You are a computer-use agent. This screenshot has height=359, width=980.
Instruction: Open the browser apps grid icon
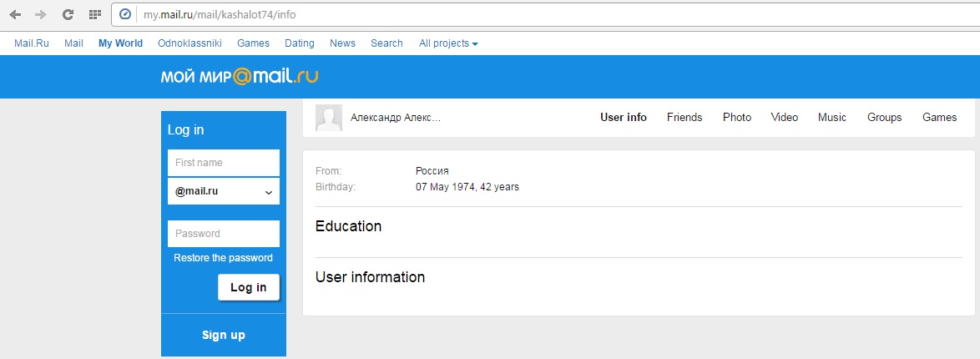(95, 14)
